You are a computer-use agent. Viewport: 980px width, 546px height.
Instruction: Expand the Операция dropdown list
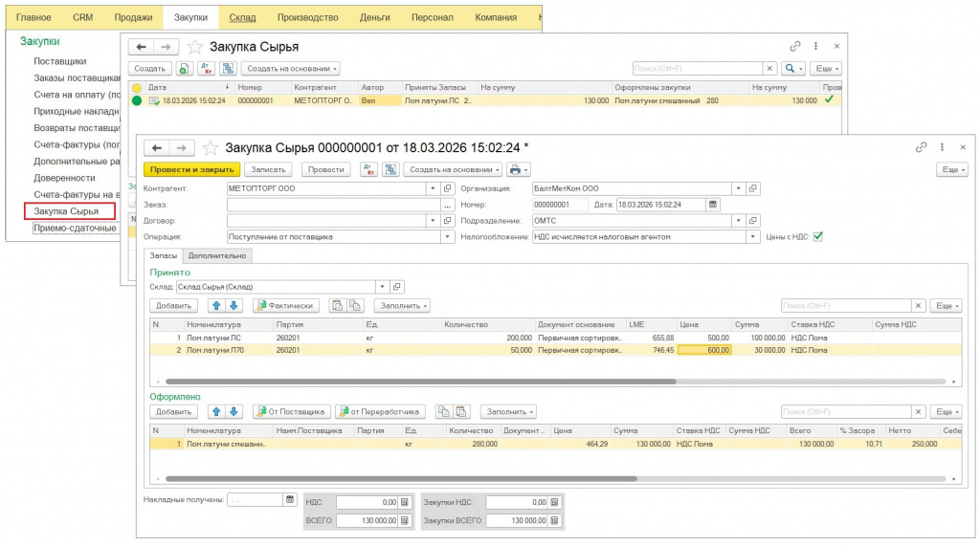point(448,236)
